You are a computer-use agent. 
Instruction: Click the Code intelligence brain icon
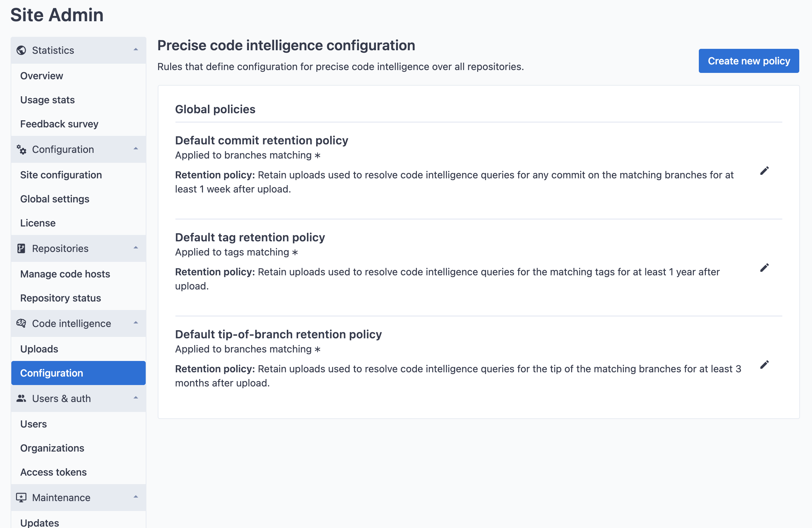(x=22, y=323)
